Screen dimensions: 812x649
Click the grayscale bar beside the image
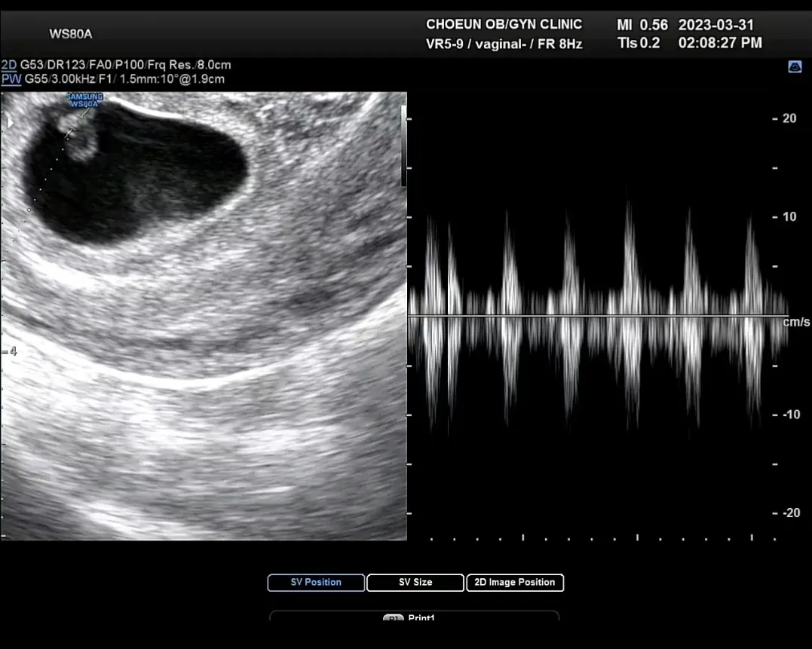coord(404,146)
